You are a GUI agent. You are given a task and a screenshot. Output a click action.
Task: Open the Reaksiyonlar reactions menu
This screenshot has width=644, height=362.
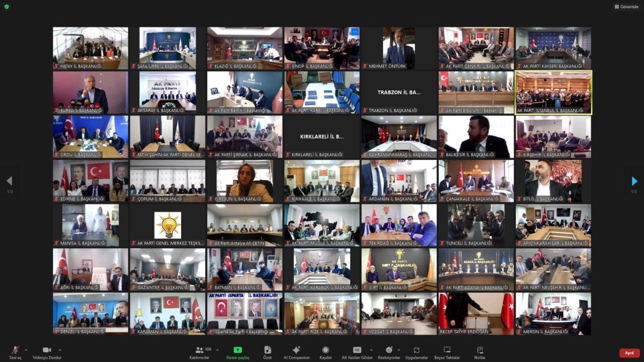389,353
